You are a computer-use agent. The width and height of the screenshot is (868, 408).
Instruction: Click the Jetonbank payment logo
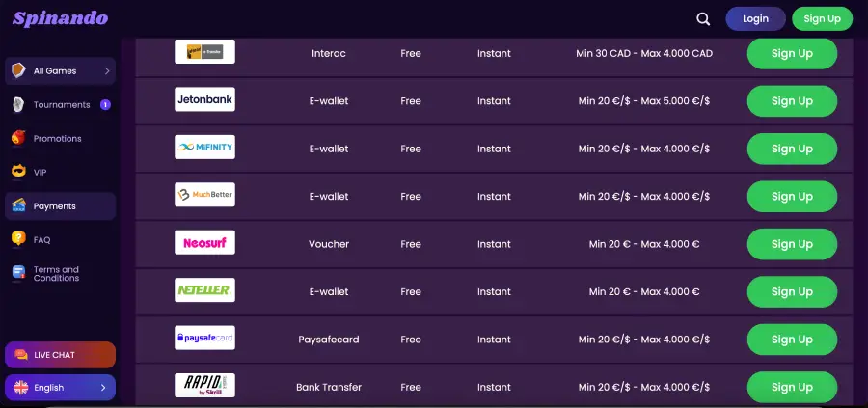click(204, 100)
